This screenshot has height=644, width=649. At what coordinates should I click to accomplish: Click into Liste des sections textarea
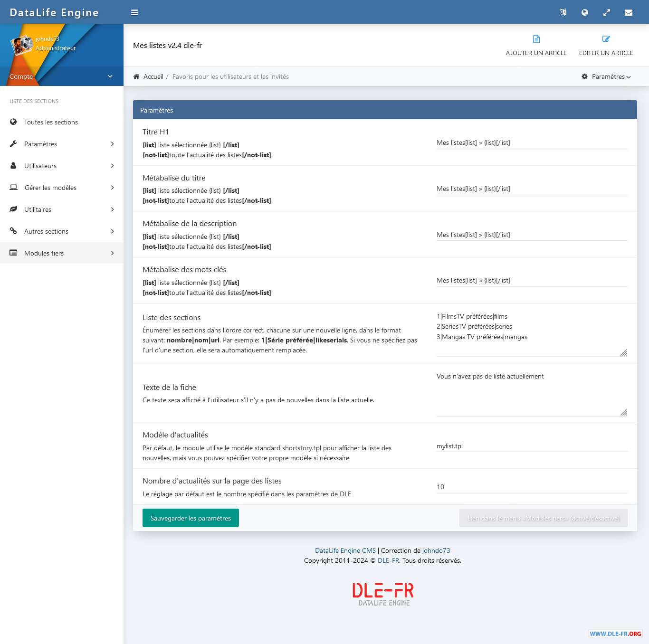click(x=532, y=333)
